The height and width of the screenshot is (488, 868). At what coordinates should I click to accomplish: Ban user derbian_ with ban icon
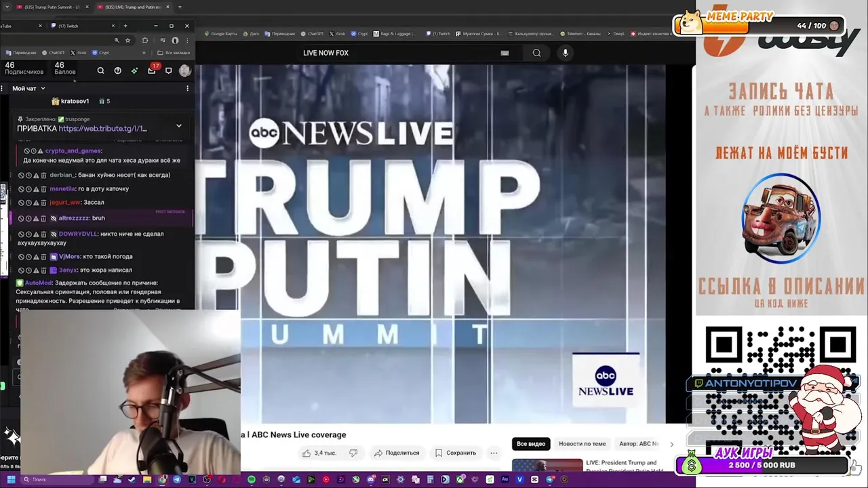(21, 175)
